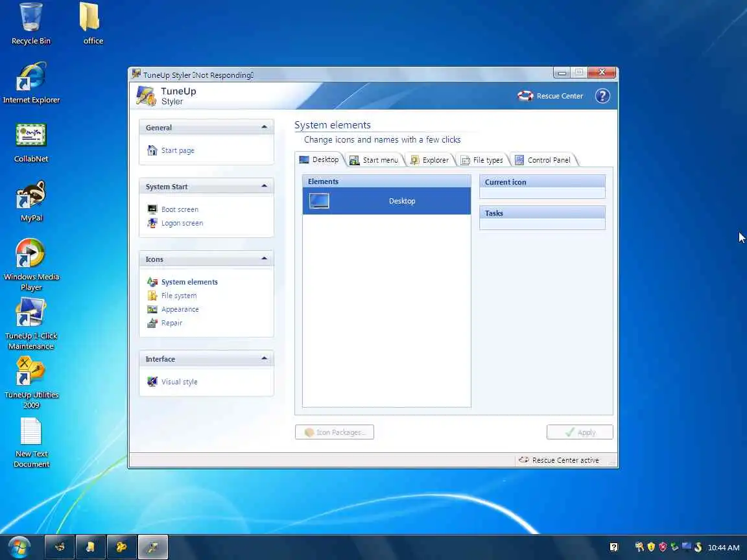Click Rescue Center active status entry
This screenshot has width=747, height=560.
(x=560, y=460)
